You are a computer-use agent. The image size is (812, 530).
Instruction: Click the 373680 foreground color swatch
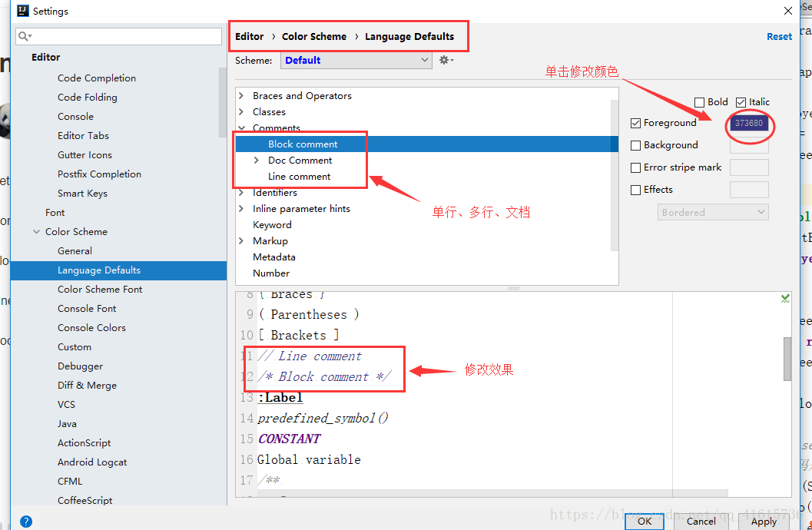pos(749,123)
